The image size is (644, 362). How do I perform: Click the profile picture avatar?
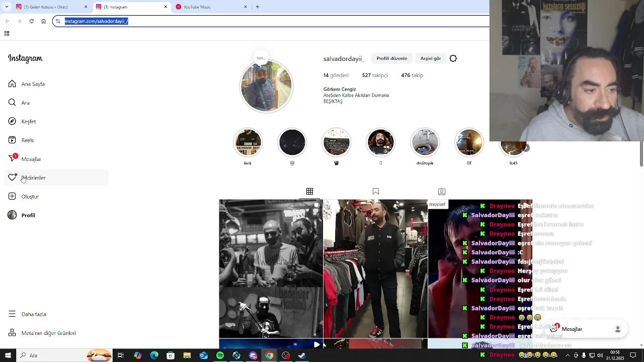(266, 86)
